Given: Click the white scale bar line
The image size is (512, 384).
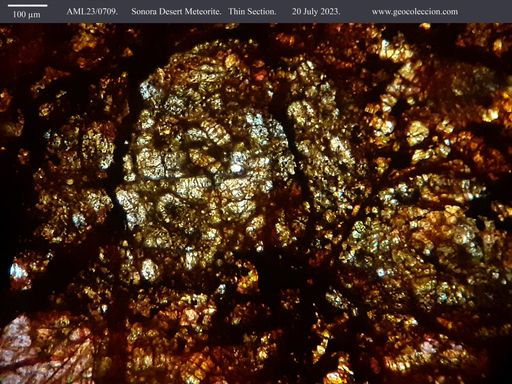Looking at the screenshot, I should click(x=27, y=6).
